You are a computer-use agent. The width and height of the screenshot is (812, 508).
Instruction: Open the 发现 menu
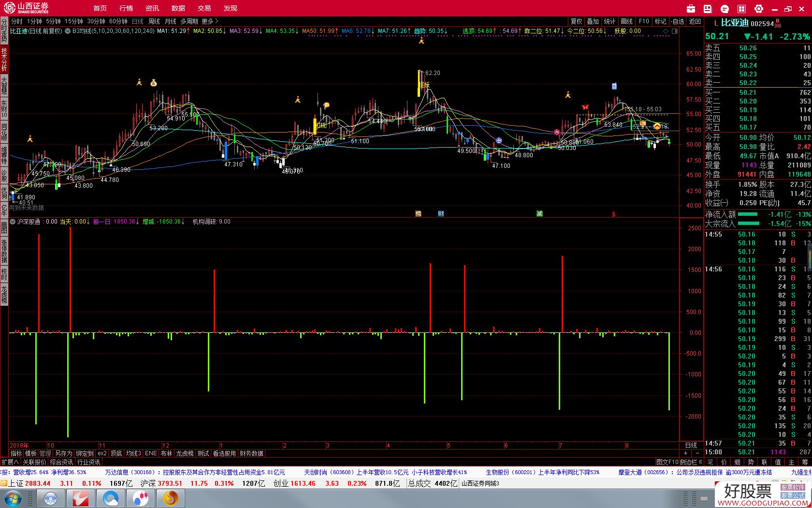click(231, 8)
